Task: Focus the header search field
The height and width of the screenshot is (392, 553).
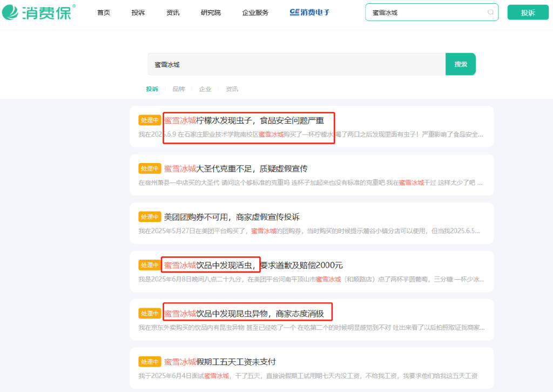Action: 431,12
